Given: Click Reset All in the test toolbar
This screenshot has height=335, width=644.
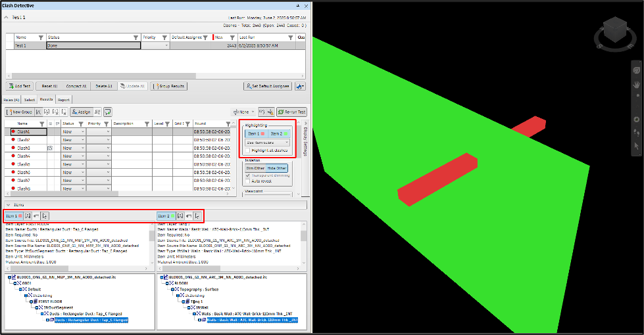Looking at the screenshot, I should [50, 86].
